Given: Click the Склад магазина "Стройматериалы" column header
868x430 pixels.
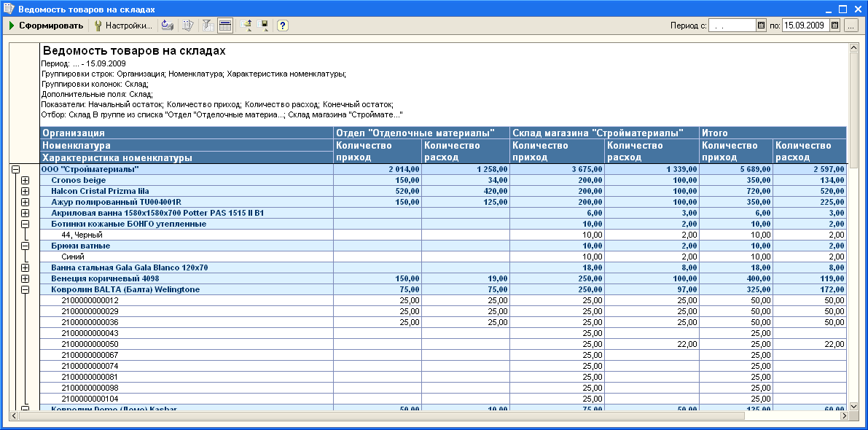Looking at the screenshot, I should [604, 133].
